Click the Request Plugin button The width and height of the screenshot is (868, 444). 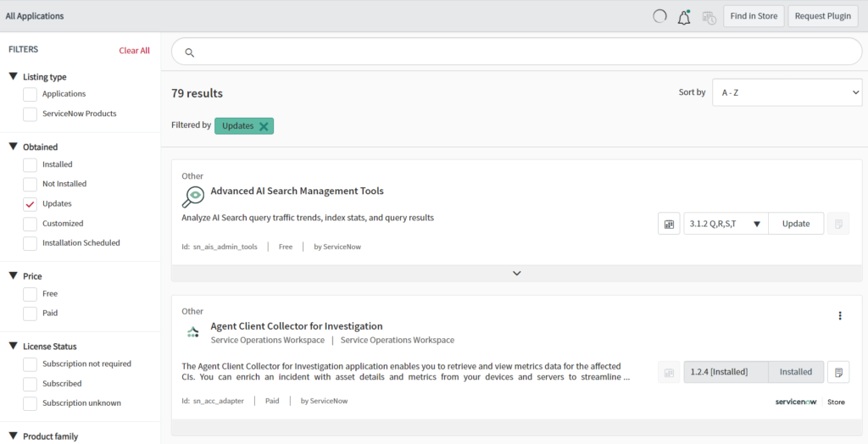(x=822, y=16)
